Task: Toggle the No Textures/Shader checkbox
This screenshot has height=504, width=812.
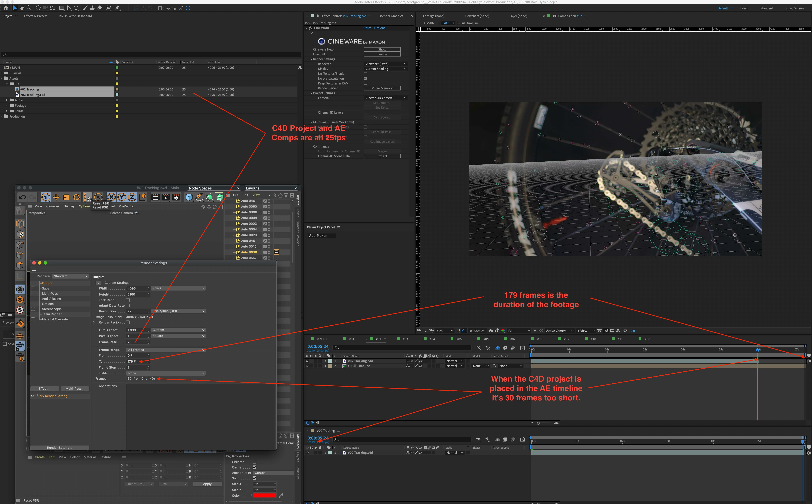Action: pyautogui.click(x=365, y=74)
